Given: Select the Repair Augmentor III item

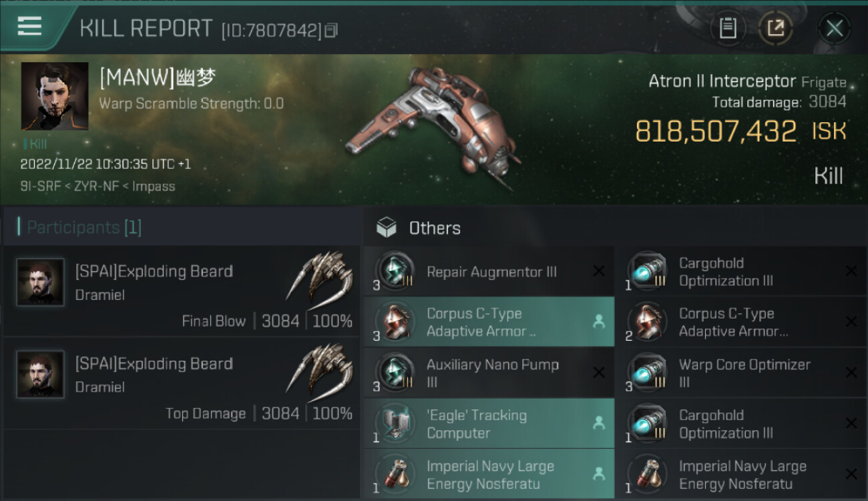Looking at the screenshot, I should (491, 272).
